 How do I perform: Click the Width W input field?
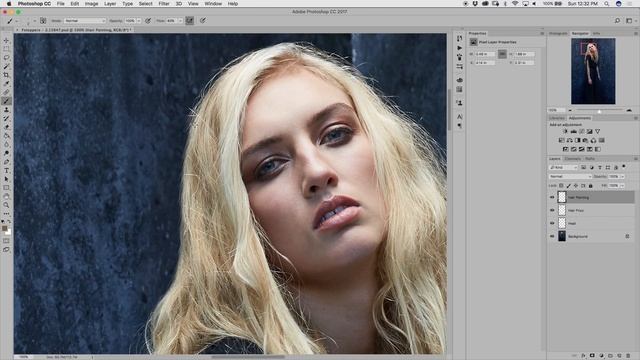(x=484, y=54)
